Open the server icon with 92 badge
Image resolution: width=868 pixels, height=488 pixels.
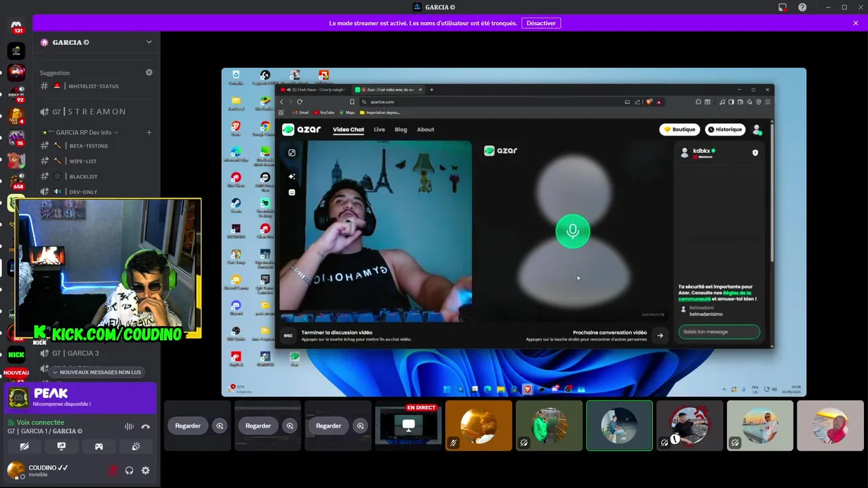coord(16,94)
